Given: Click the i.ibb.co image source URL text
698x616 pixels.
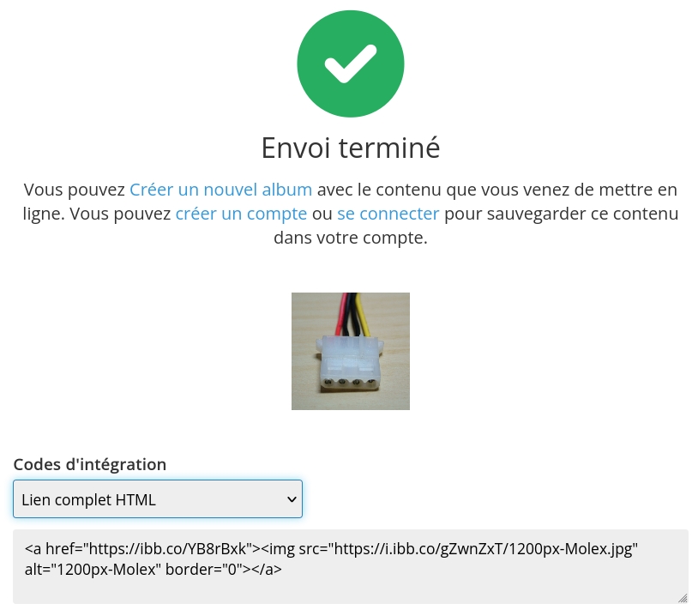Looking at the screenshot, I should pyautogui.click(x=478, y=549).
